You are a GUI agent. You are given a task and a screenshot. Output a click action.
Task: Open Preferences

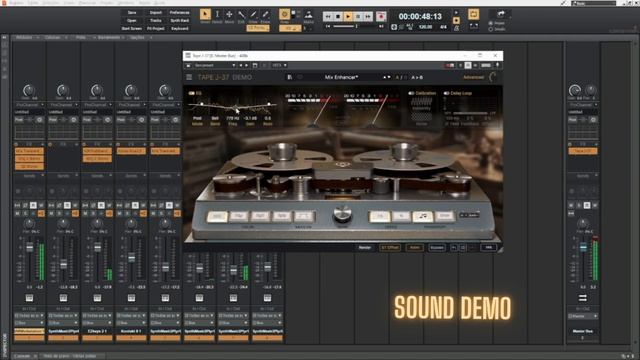[179, 13]
